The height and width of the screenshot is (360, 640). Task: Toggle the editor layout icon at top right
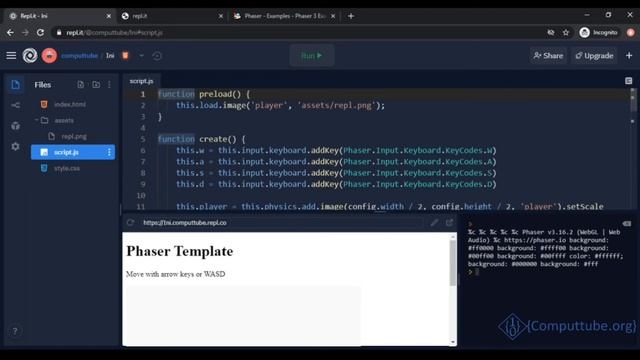629,81
